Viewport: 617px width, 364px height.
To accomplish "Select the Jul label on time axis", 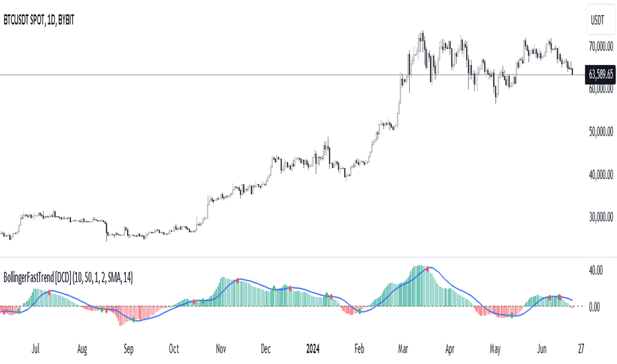I will pyautogui.click(x=35, y=349).
